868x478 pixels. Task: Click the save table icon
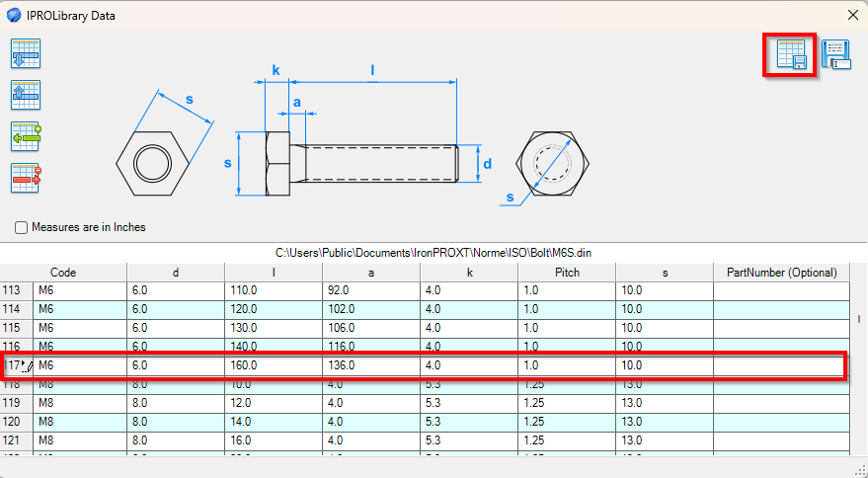[x=792, y=54]
